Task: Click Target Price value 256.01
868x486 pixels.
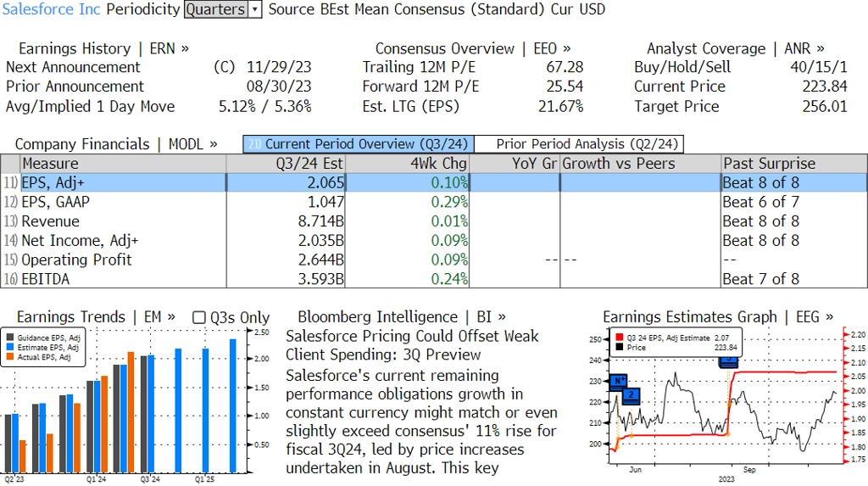Action: pyautogui.click(x=825, y=106)
